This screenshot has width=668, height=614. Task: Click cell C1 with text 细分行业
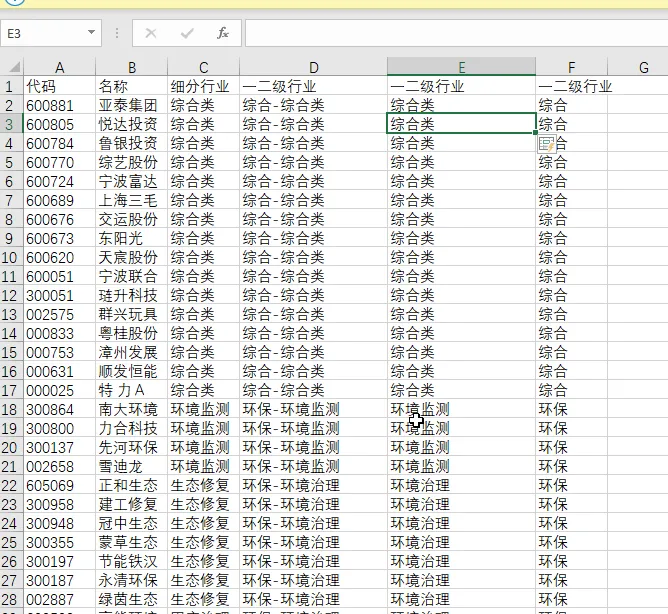[x=204, y=86]
